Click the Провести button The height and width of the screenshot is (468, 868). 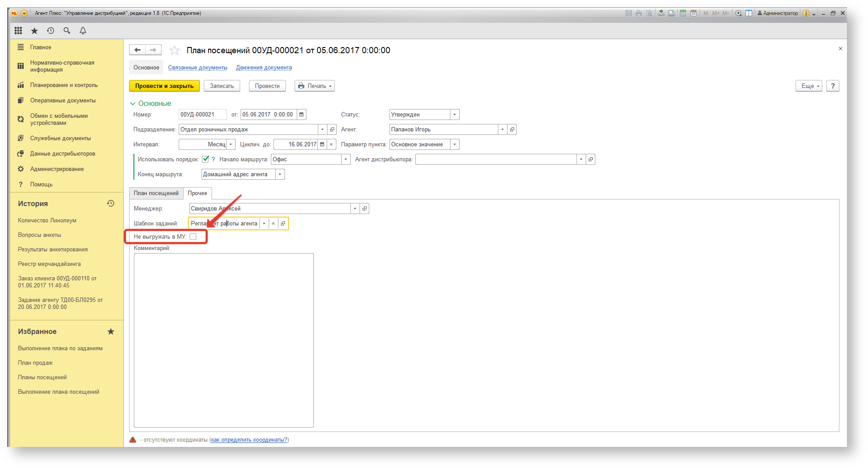[x=267, y=86]
